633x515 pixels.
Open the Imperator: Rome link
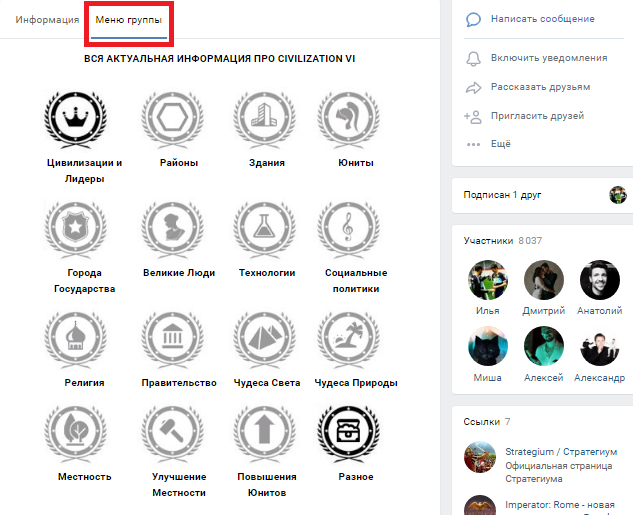pyautogui.click(x=560, y=505)
